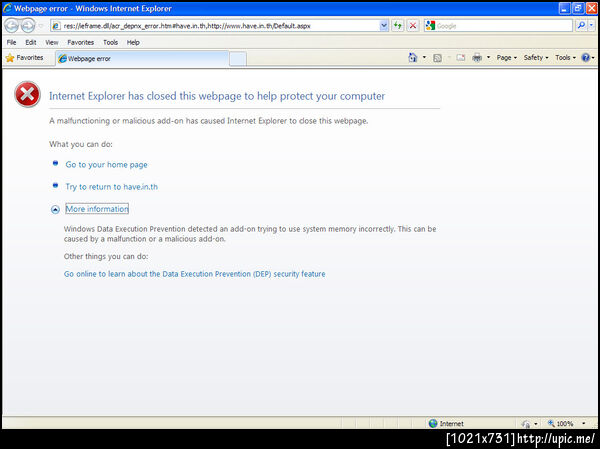600x449 pixels.
Task: Select the Webpage error tab
Action: (142, 59)
